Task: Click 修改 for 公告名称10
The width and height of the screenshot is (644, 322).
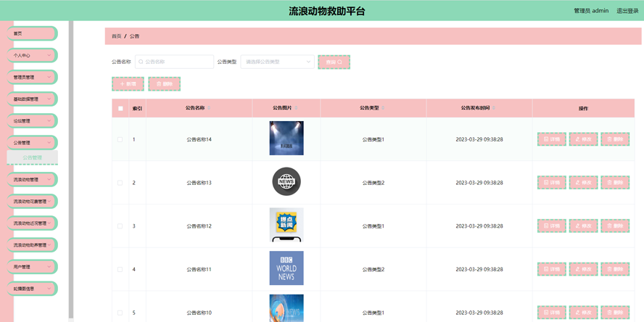Action: pyautogui.click(x=583, y=313)
